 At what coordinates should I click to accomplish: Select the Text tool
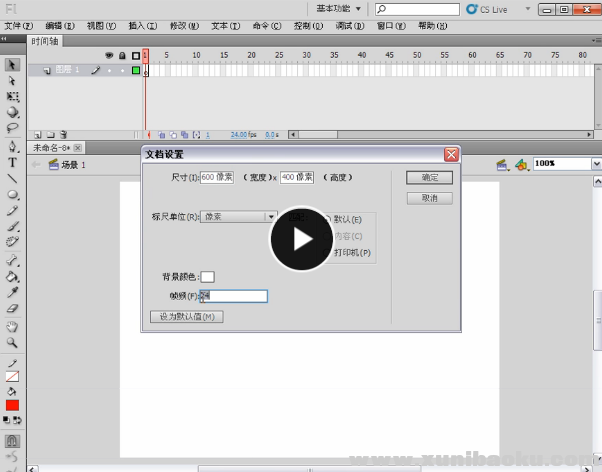pyautogui.click(x=12, y=162)
